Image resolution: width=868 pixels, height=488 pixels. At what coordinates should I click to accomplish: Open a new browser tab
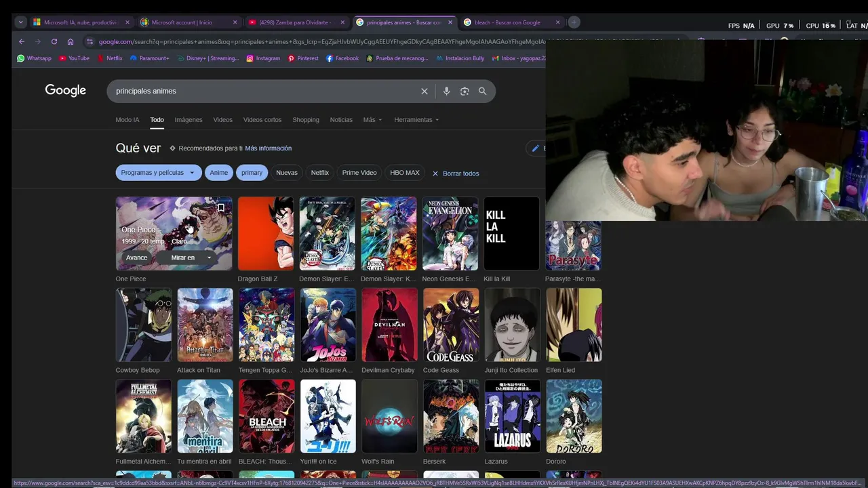pos(574,22)
